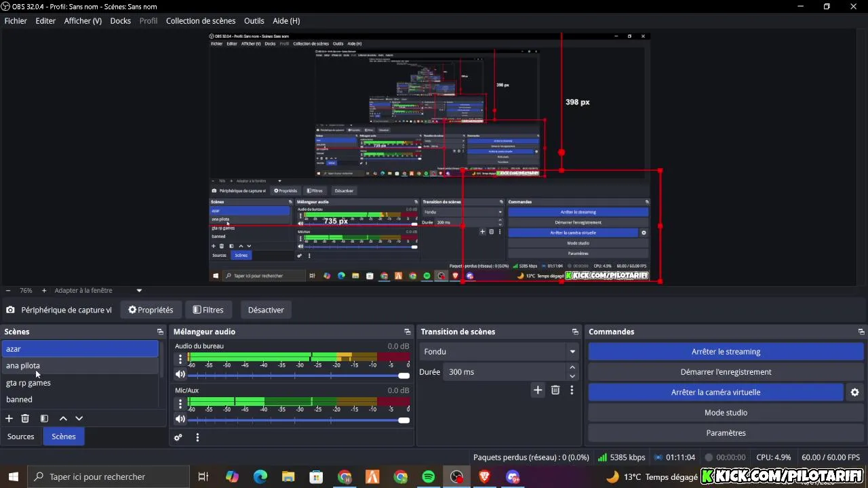This screenshot has width=868, height=488.
Task: Move selected scene down
Action: click(79, 419)
